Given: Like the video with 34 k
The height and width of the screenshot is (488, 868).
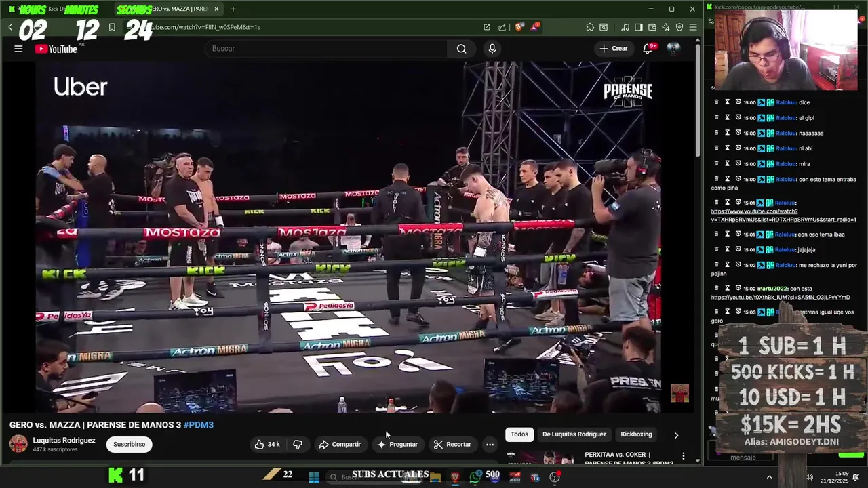Looking at the screenshot, I should pos(267,445).
